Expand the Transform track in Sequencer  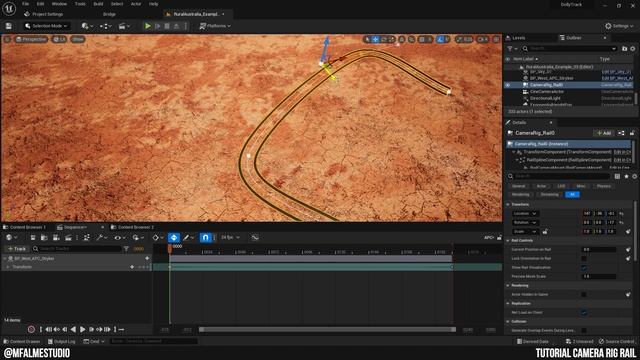[7, 267]
